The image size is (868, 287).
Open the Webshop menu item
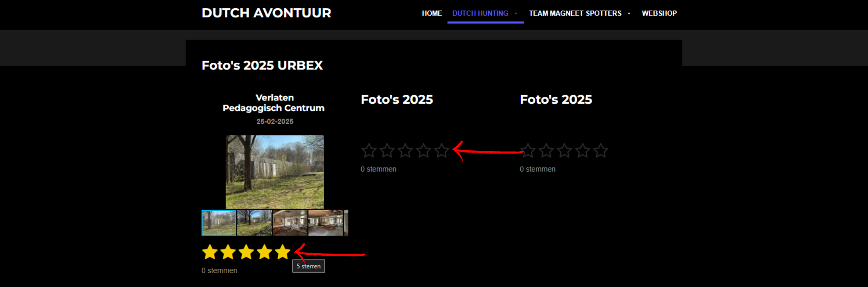(659, 14)
